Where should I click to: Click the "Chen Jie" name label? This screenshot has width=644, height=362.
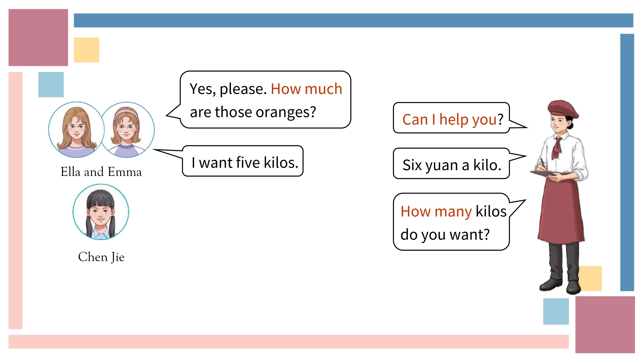point(101,257)
